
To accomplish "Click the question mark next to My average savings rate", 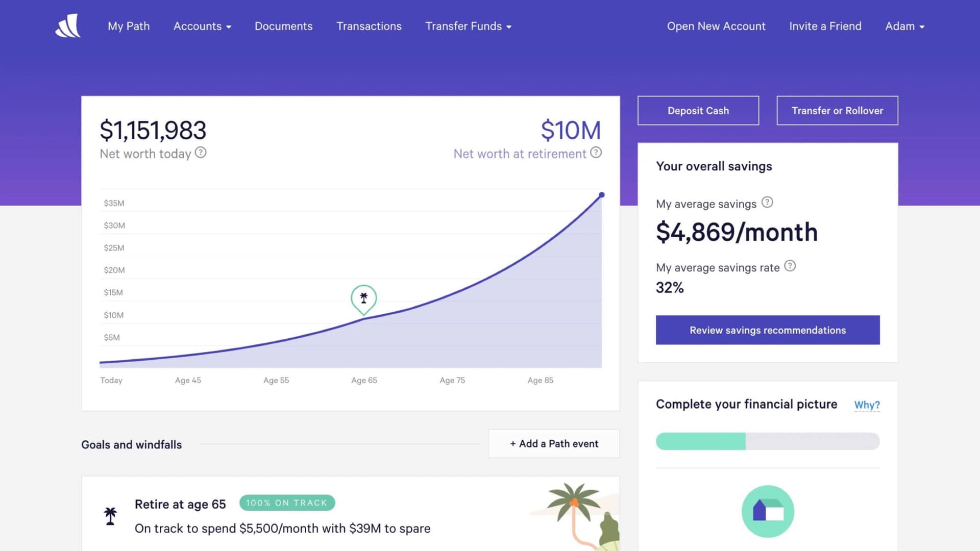I will pos(791,266).
